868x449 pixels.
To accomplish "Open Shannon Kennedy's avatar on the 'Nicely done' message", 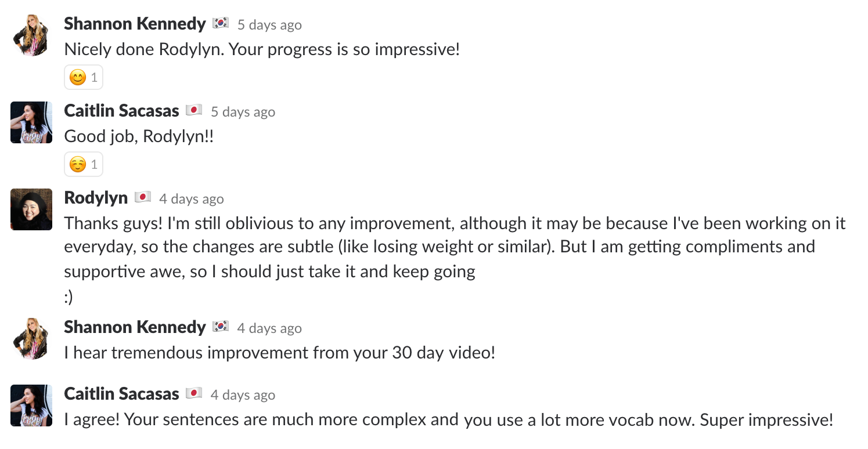I will 31,35.
